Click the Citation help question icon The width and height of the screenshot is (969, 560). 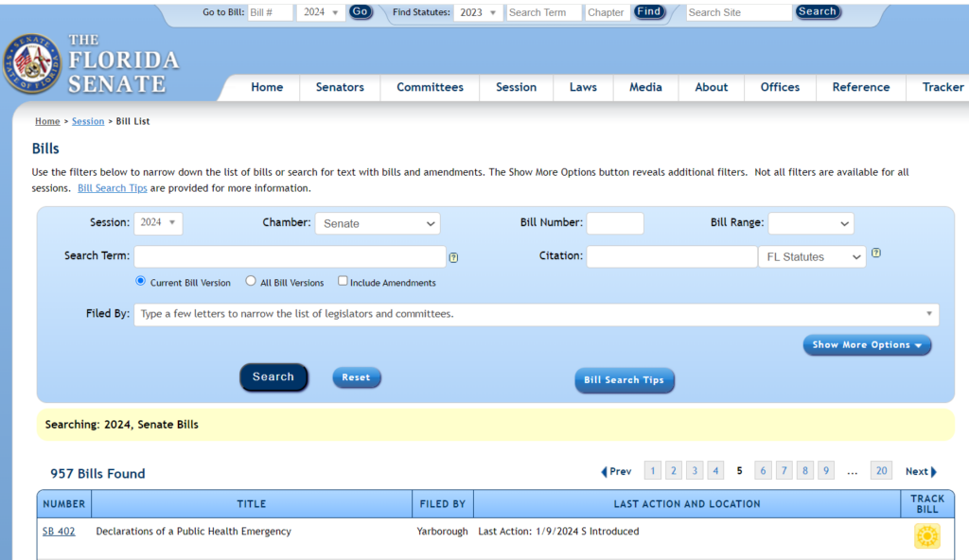coord(875,253)
